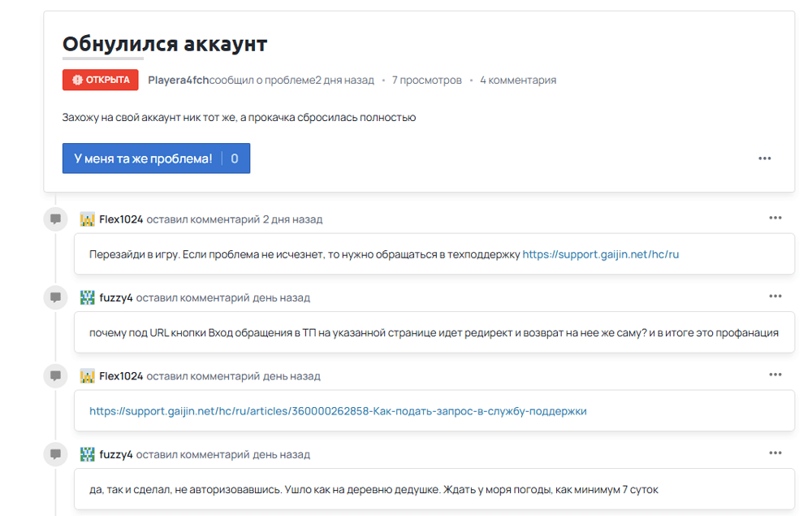
Task: Click the Playera4fch username
Action: (177, 80)
